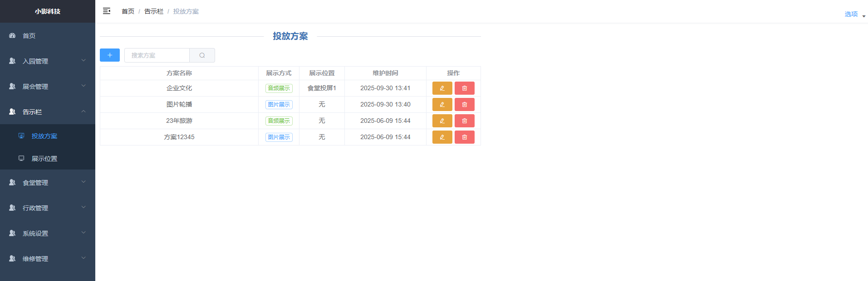
Task: Focus the 搜索方案 search field
Action: 157,55
